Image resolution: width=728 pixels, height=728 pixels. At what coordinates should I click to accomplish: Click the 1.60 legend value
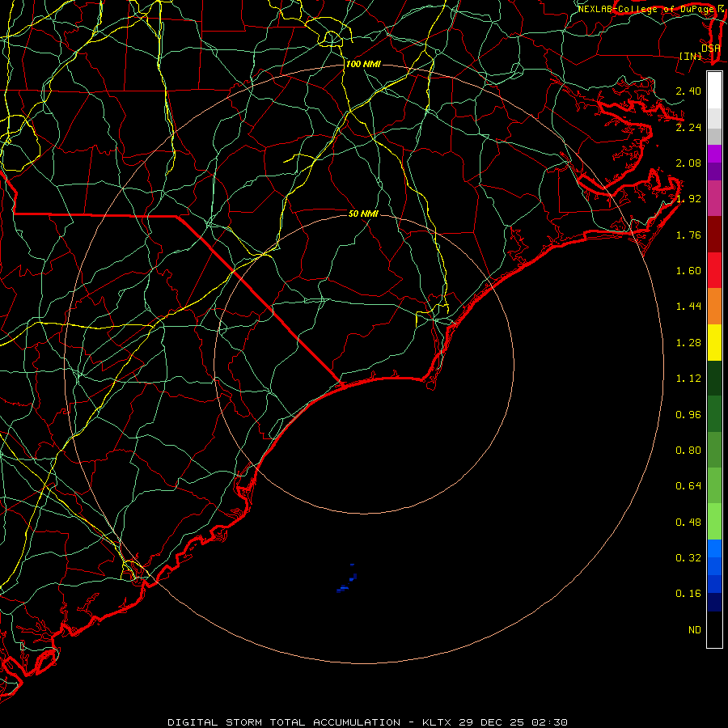[688, 271]
